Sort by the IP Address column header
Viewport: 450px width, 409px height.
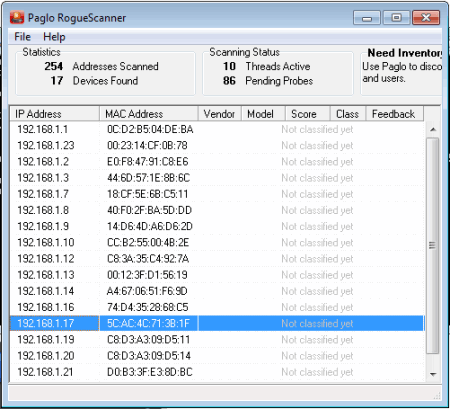click(x=55, y=114)
